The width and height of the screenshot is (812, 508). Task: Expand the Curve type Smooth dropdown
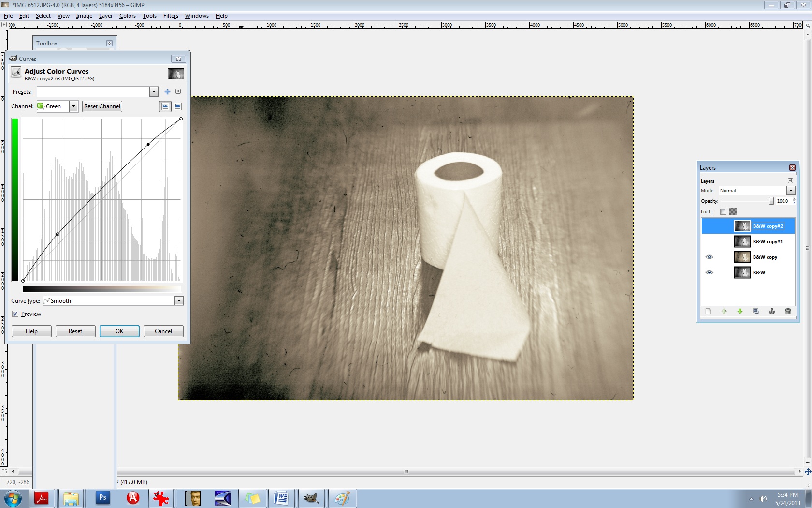(x=179, y=301)
